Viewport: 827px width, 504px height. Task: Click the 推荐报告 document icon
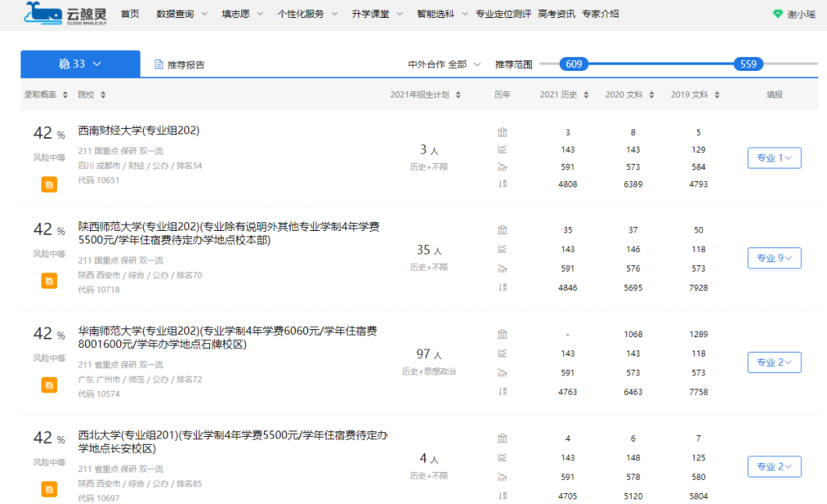point(159,65)
